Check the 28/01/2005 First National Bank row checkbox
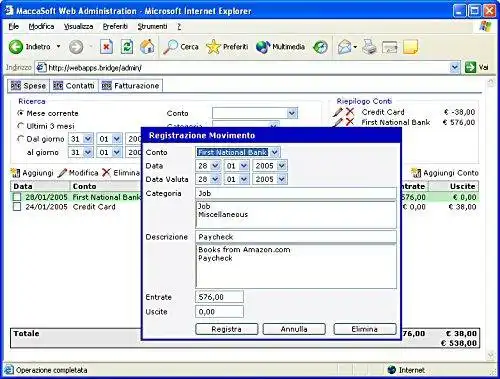Screen dimensions: 500x379 point(17,197)
